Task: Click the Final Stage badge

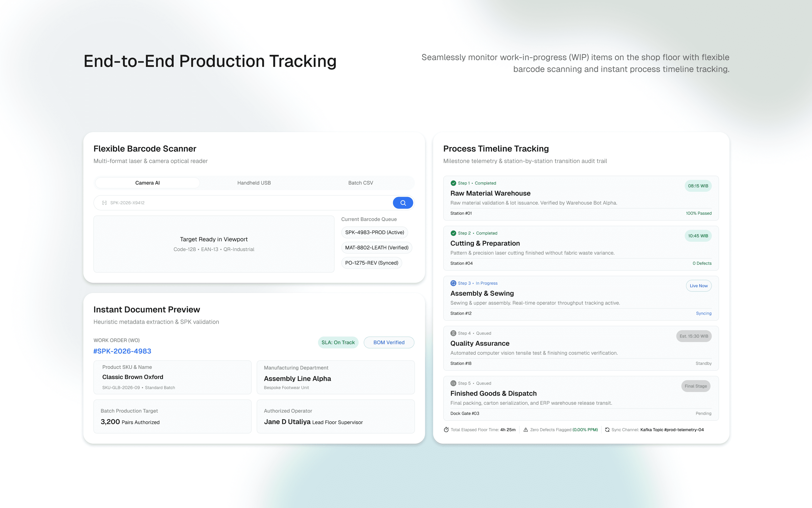Action: (696, 386)
